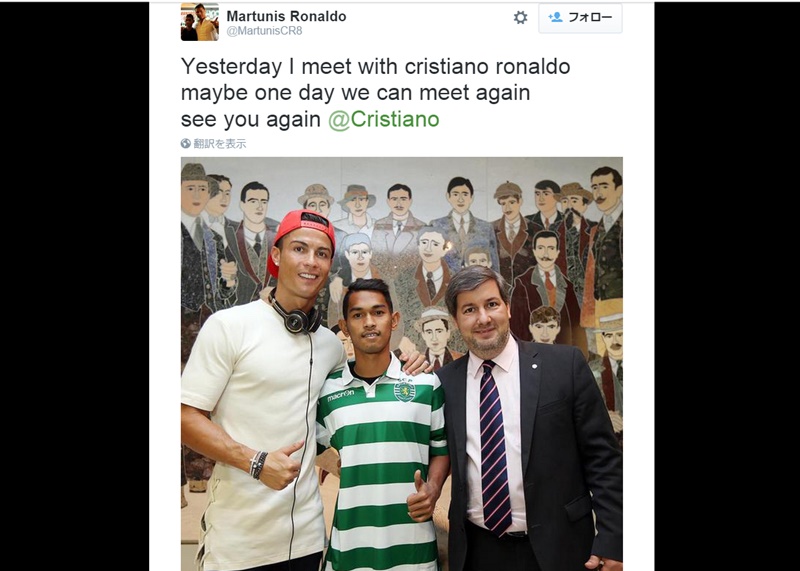Click the bracelet on the thumbs-up wrist
The image size is (800, 571).
258,465
